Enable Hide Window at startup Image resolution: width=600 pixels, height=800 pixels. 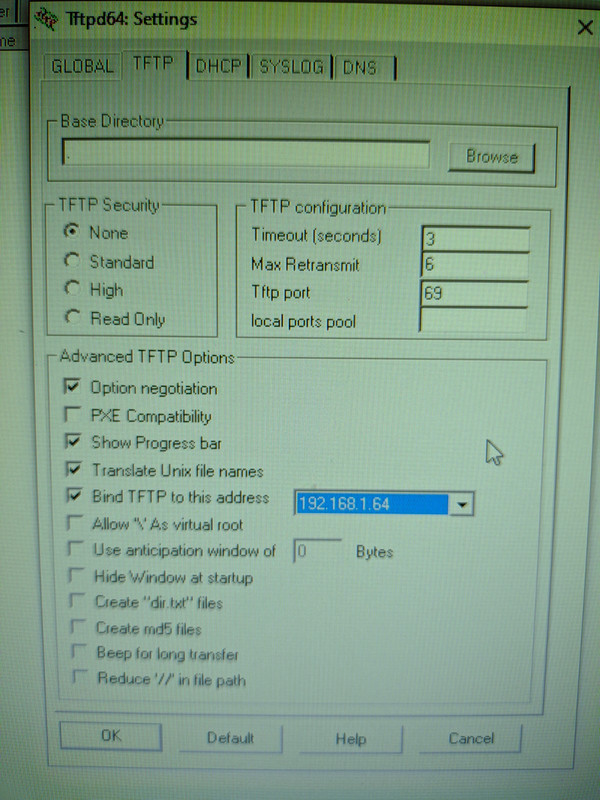77,576
